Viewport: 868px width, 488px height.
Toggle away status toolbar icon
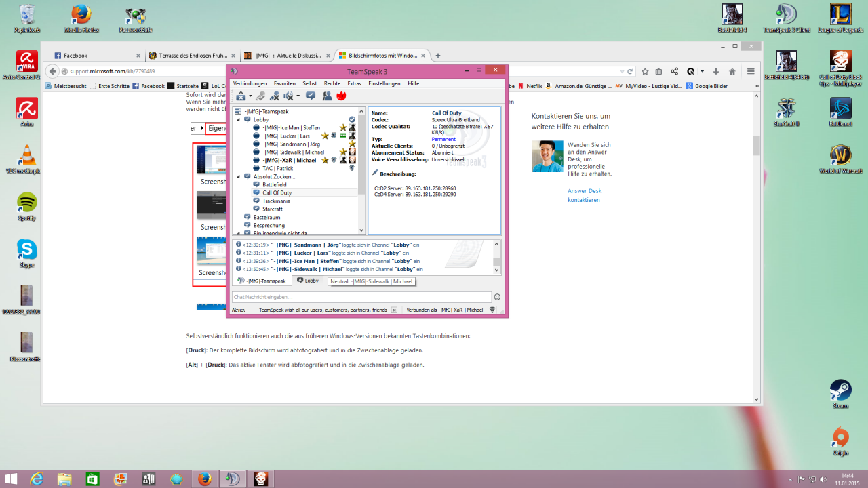pos(310,96)
